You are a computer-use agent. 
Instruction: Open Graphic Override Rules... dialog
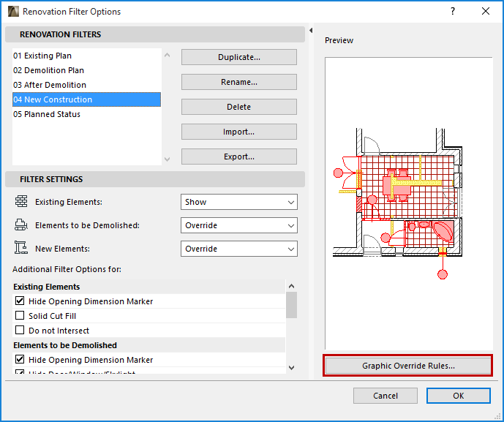[408, 366]
